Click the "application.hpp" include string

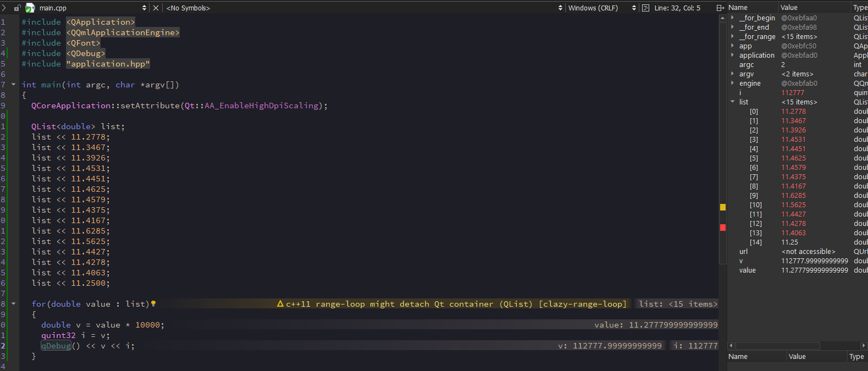[108, 64]
